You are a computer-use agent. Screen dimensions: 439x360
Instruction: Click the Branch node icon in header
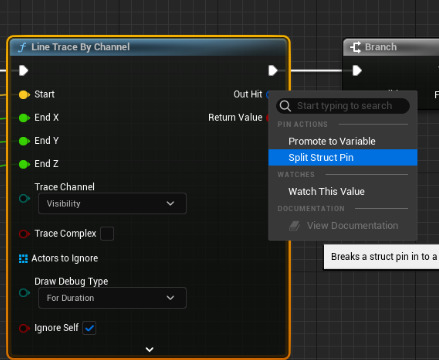(355, 47)
